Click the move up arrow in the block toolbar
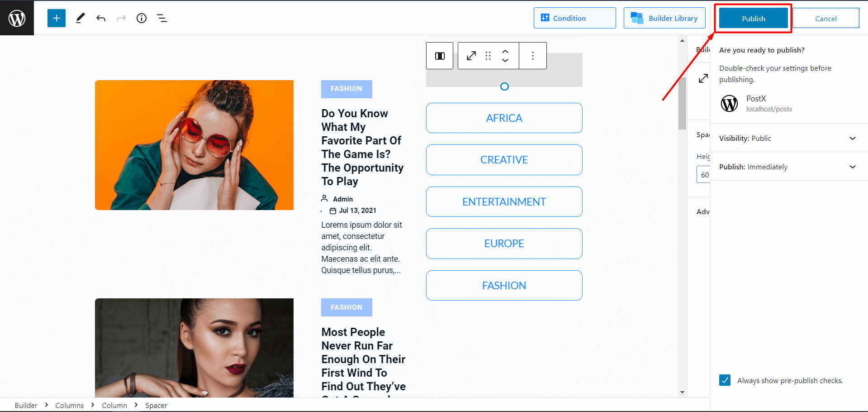The height and width of the screenshot is (412, 868). pyautogui.click(x=505, y=52)
